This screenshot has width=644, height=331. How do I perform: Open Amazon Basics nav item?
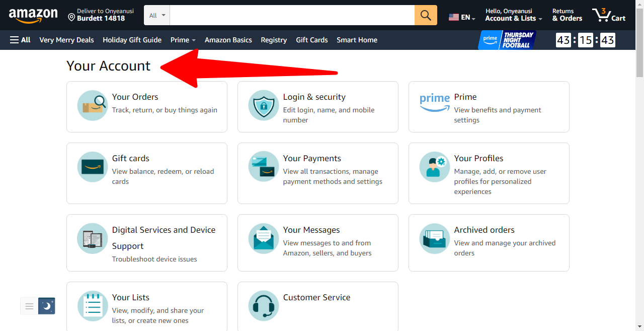click(x=228, y=40)
